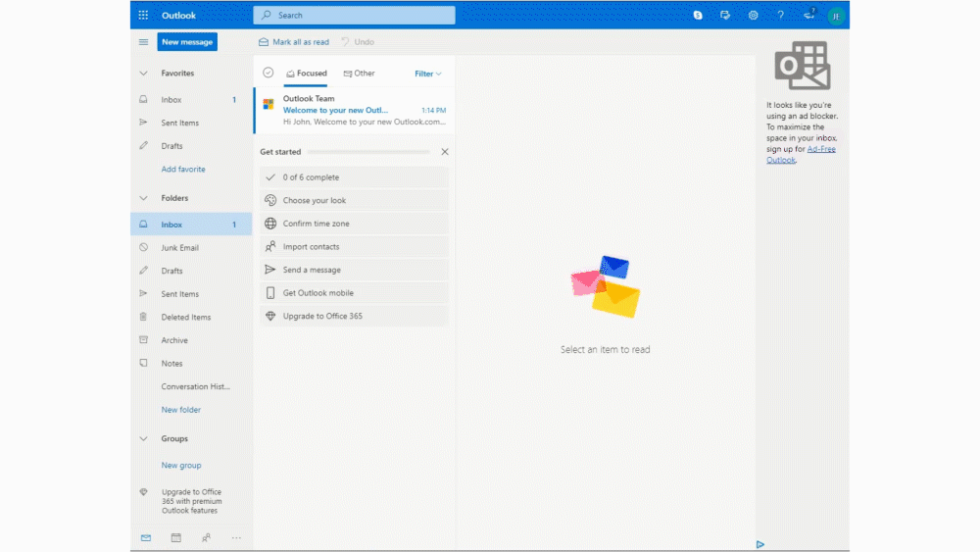Viewport: 980px width, 552px height.
Task: Click the Search input field
Action: pyautogui.click(x=355, y=15)
